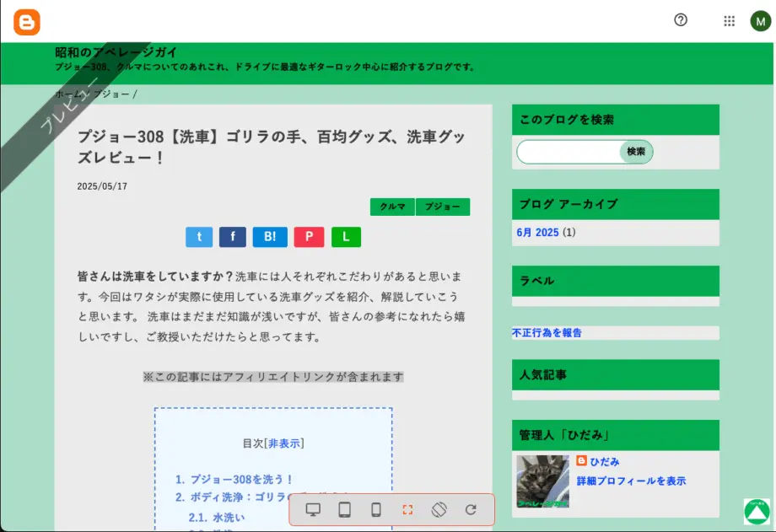Click the プジョー breadcrumb link
Screen dimensions: 776x532
point(112,94)
